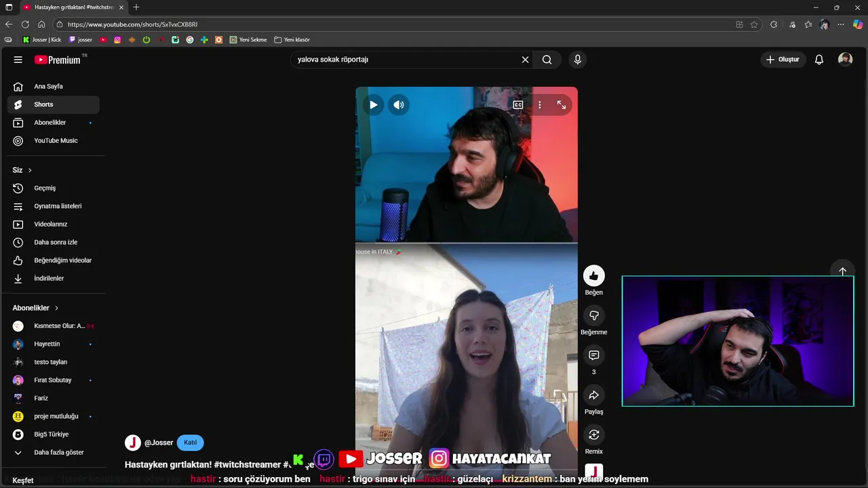Screen dimensions: 868x488
Task: Open Fırat Sobutay channel
Action: tap(53, 380)
